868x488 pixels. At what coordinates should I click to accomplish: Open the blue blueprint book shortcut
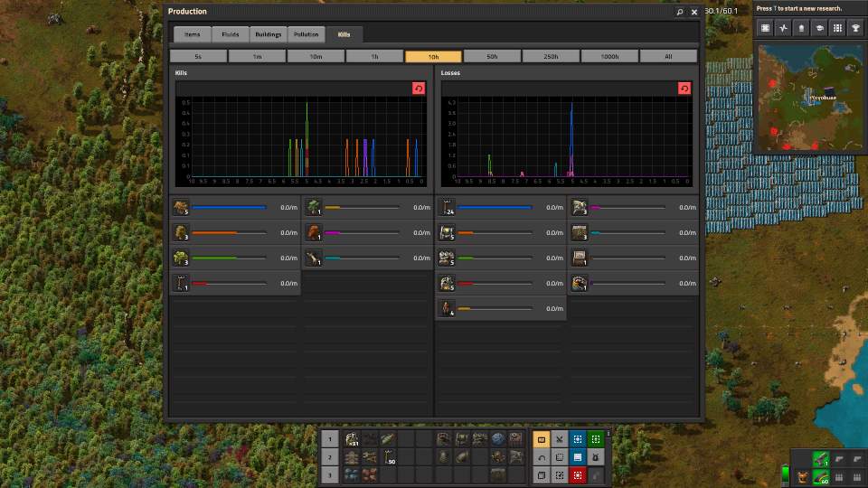(578, 457)
